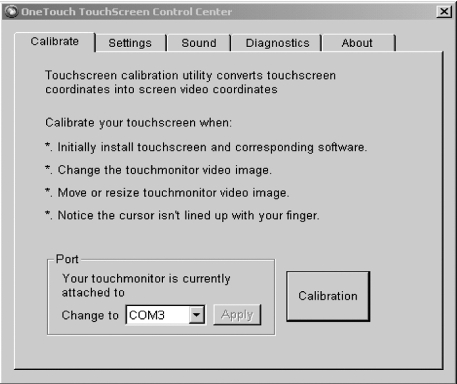Select the Calibrate tab

[55, 42]
